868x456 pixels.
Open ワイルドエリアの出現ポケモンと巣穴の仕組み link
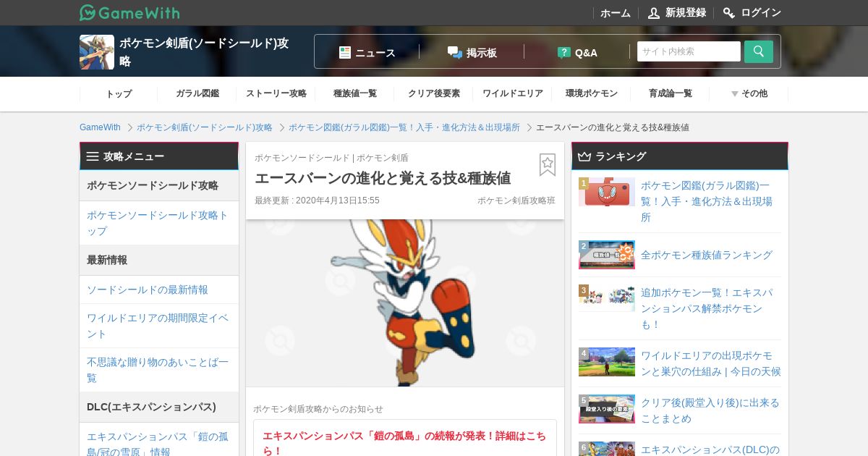(x=711, y=363)
